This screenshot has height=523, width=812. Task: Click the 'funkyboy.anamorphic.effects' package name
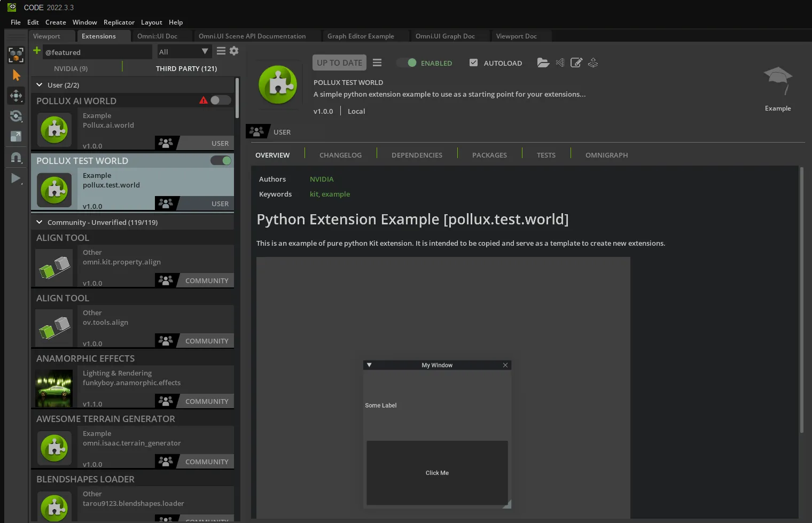pos(131,383)
